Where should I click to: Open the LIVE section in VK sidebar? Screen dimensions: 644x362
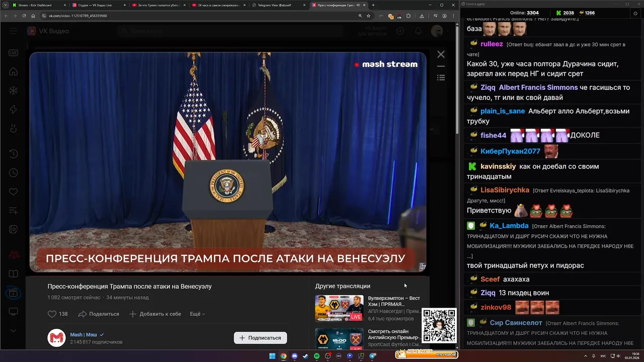14,53
